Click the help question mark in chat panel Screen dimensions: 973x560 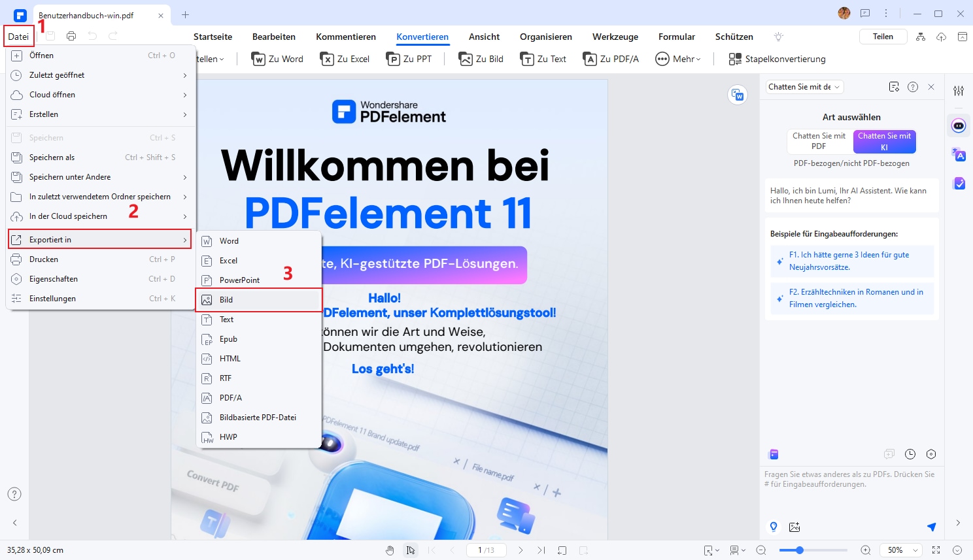[913, 87]
